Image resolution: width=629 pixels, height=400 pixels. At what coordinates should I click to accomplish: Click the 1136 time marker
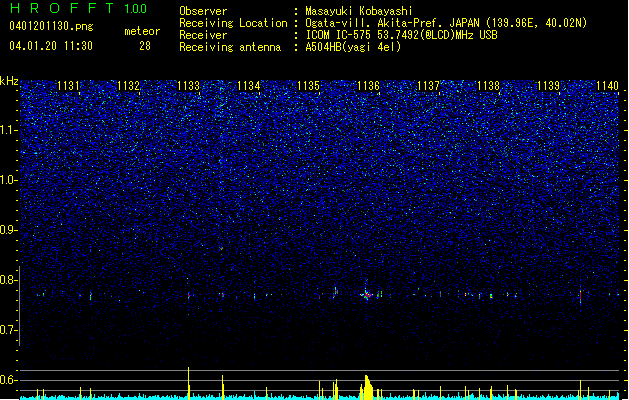pos(368,86)
